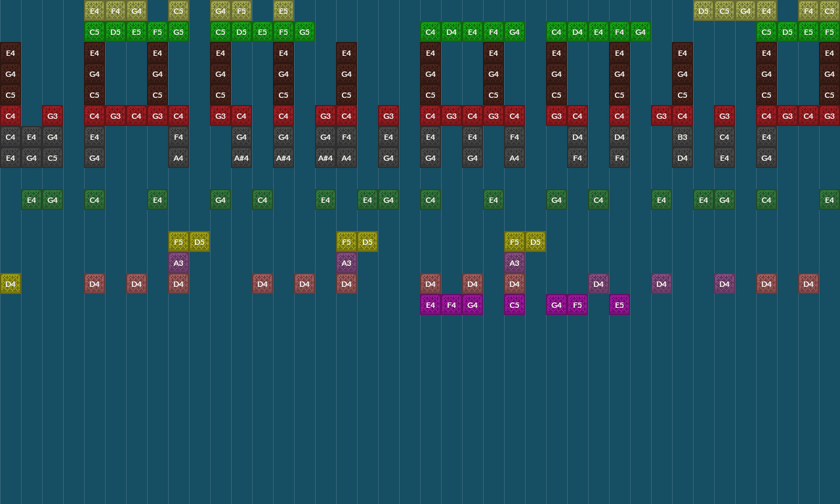Select the olive D5 note near the top-right corner

click(703, 10)
